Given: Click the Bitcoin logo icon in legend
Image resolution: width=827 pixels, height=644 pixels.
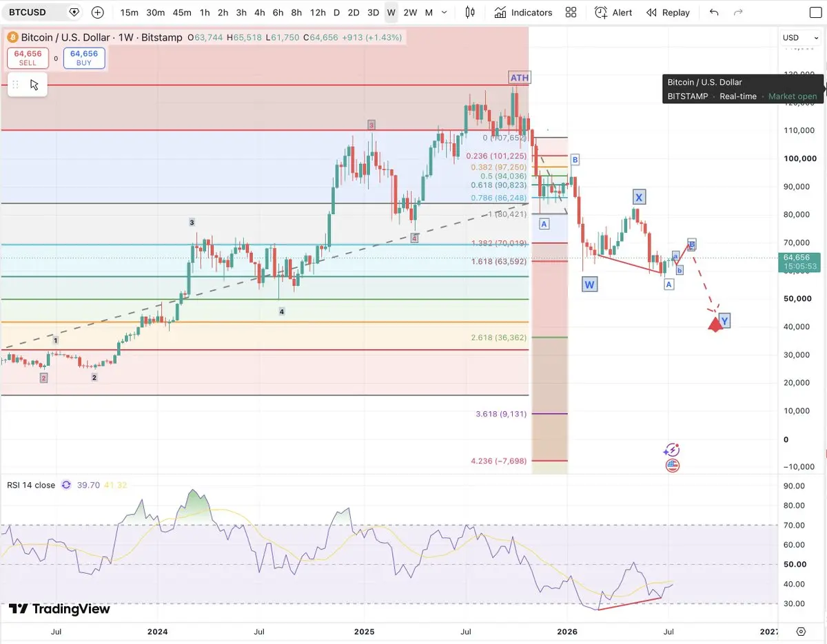Looking at the screenshot, I should pos(12,37).
